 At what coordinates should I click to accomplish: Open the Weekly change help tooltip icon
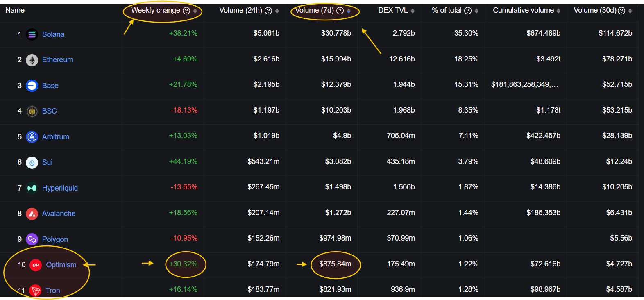pyautogui.click(x=186, y=11)
